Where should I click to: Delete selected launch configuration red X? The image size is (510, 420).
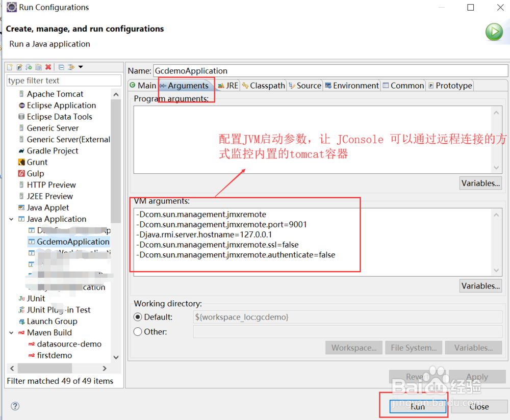(48, 67)
